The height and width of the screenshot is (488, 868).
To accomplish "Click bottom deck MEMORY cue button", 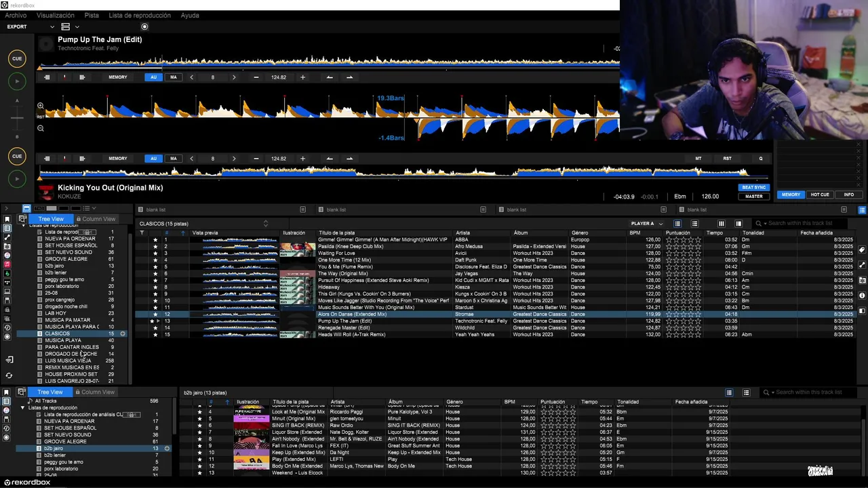I will (x=118, y=159).
